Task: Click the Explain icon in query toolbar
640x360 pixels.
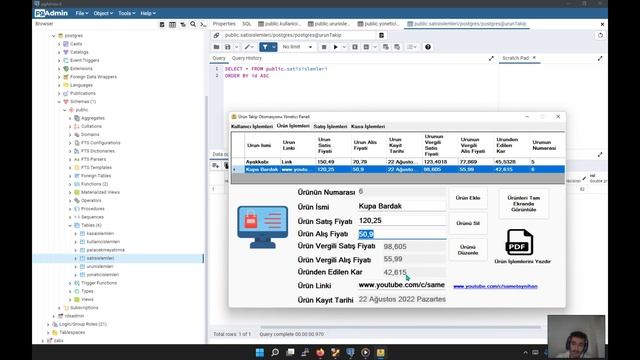Action: [355, 47]
